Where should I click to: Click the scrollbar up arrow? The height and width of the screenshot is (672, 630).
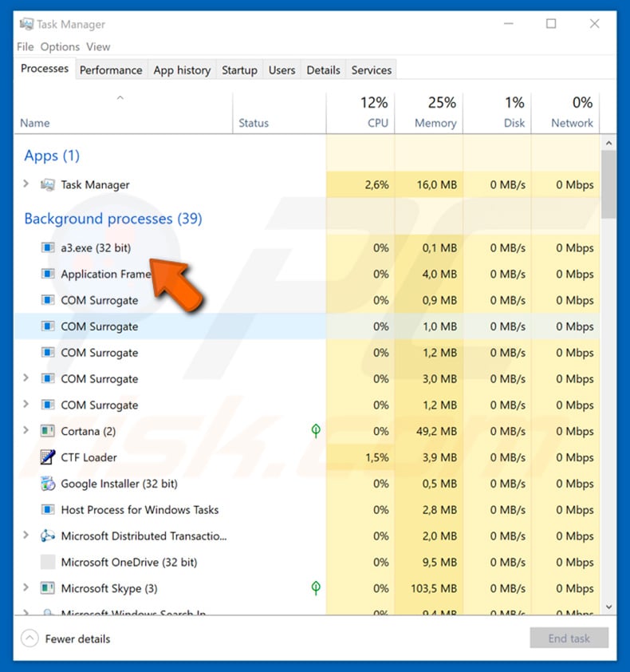point(608,143)
